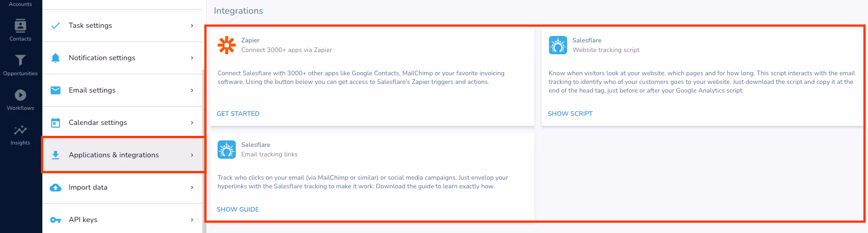Click the Import data cloud icon
This screenshot has width=868, height=233.
pos(56,187)
